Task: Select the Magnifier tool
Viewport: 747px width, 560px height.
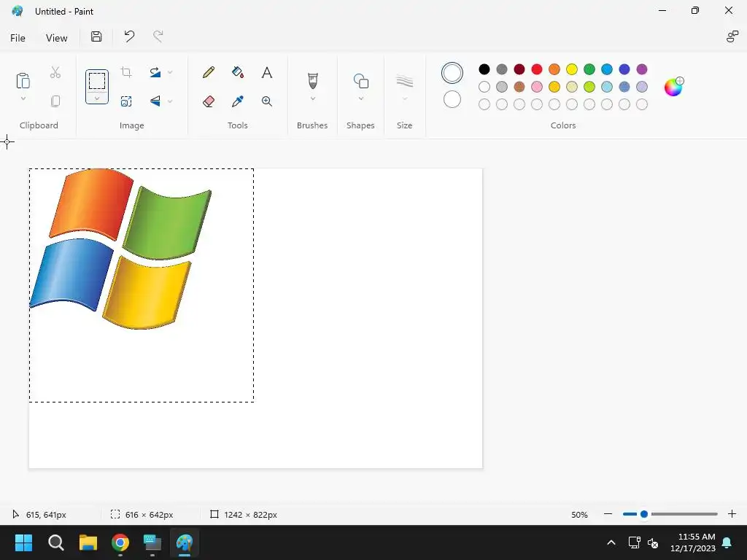Action: coord(267,101)
